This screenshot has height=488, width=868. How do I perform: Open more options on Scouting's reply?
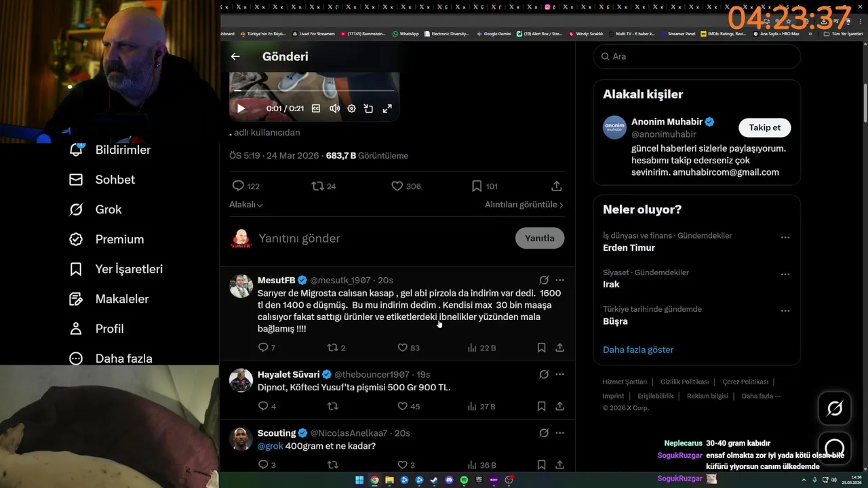559,432
